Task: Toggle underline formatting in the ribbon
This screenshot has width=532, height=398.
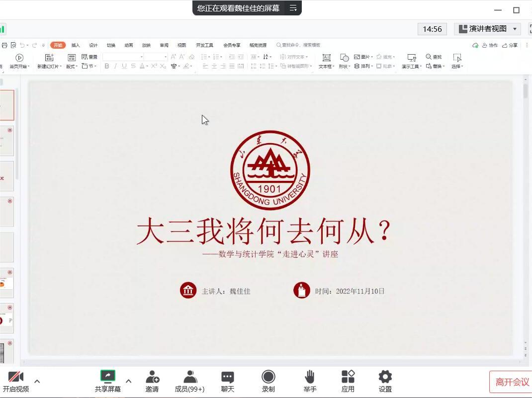Action: point(124,66)
